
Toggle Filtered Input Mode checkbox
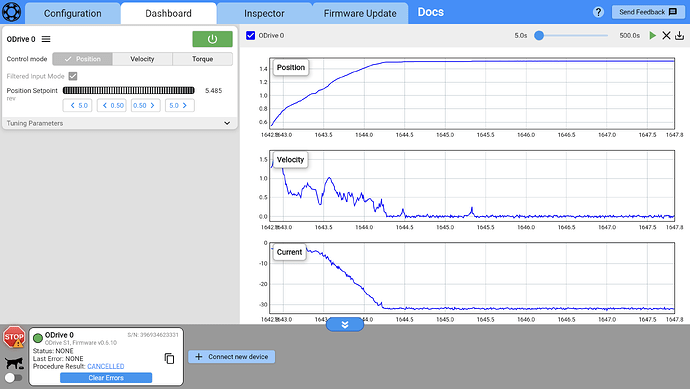(73, 76)
